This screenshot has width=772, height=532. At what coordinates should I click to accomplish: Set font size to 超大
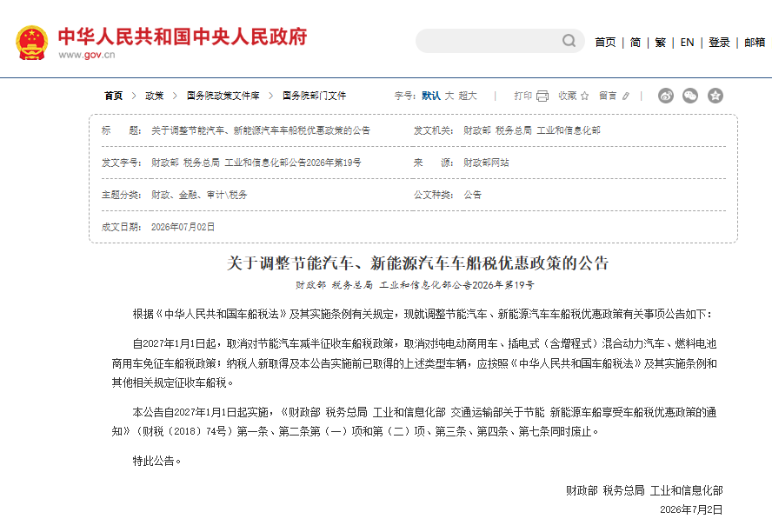pyautogui.click(x=468, y=96)
